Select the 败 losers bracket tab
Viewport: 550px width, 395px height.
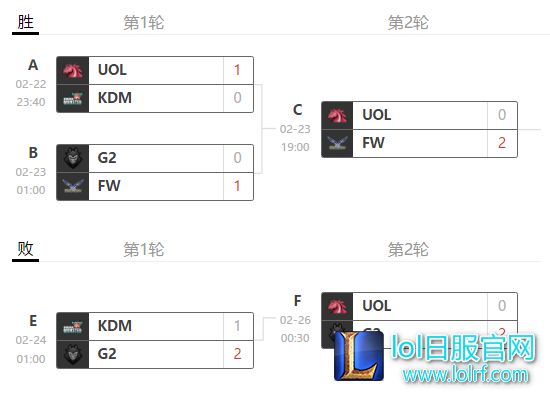coord(25,249)
